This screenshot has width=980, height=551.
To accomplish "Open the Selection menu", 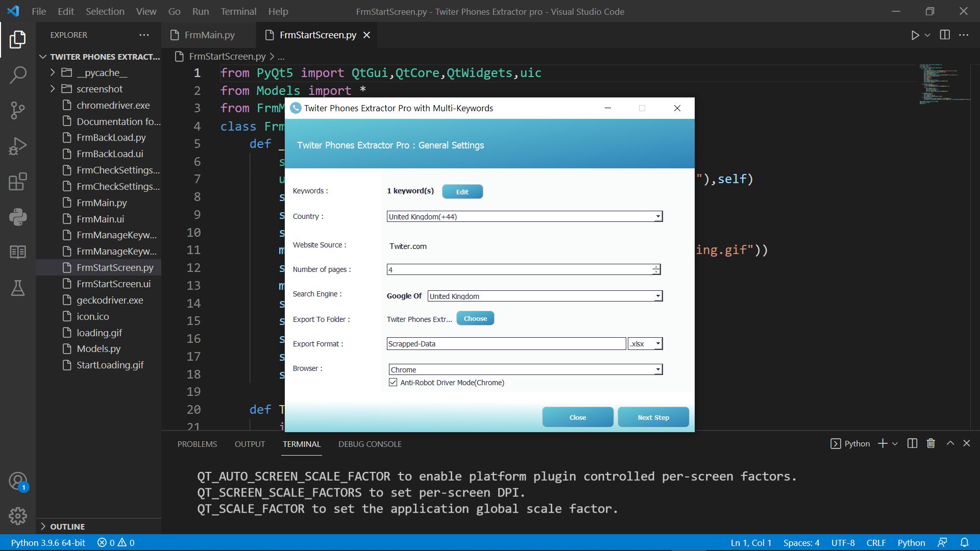I will pos(105,11).
